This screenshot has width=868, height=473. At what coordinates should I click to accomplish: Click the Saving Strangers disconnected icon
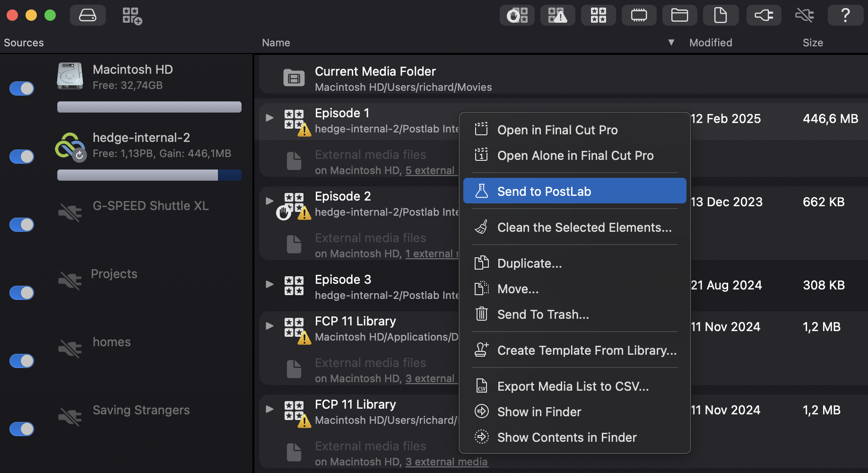(70, 417)
